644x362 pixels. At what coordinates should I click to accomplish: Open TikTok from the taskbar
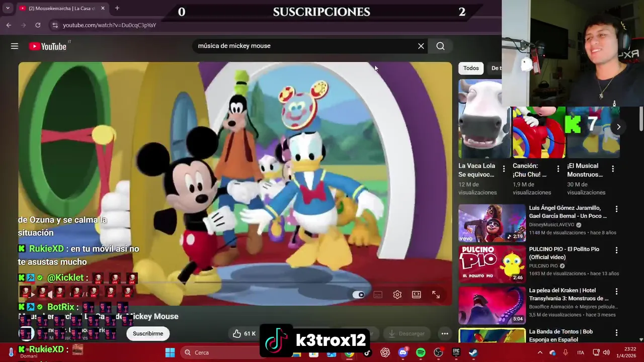click(x=367, y=352)
